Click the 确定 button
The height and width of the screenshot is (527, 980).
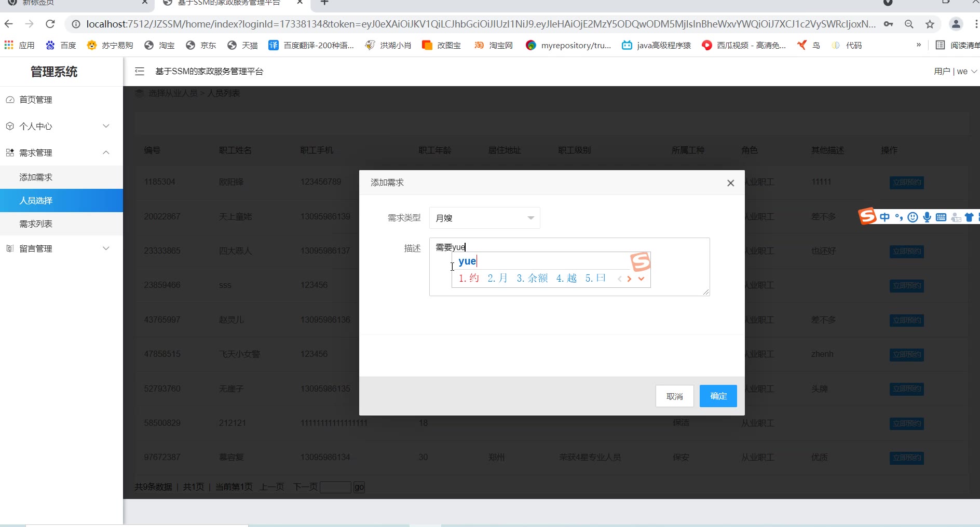tap(718, 396)
